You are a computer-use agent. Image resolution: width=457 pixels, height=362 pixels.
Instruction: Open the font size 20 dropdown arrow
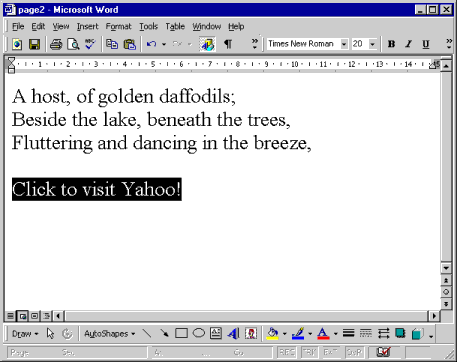(372, 44)
